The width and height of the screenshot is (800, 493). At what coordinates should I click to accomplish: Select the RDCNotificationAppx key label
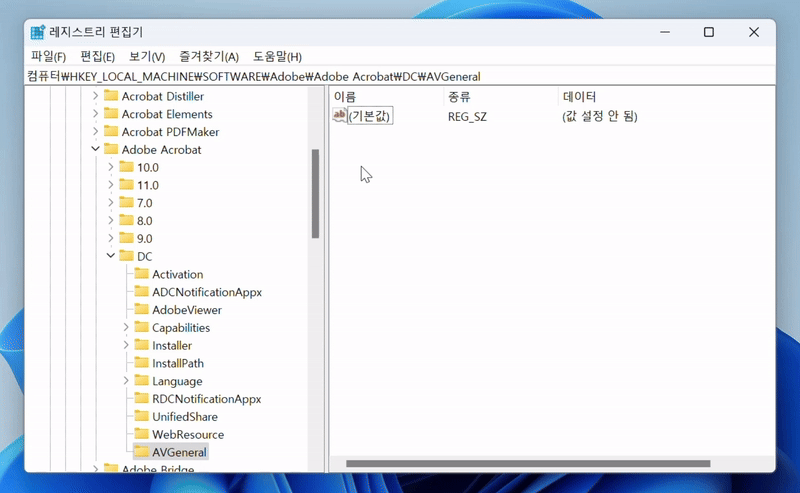(x=207, y=399)
